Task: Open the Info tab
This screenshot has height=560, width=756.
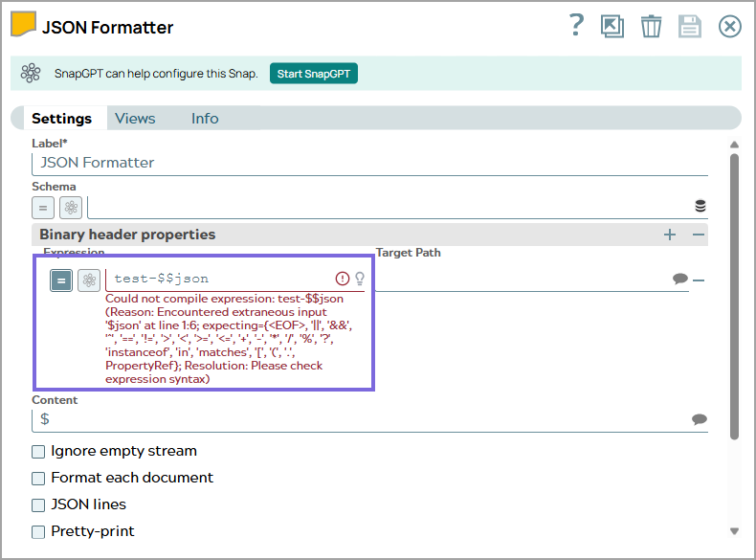Action: click(205, 119)
